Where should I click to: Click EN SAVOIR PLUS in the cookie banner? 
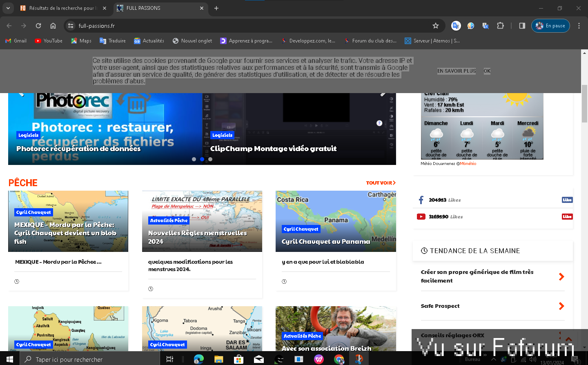click(x=457, y=71)
